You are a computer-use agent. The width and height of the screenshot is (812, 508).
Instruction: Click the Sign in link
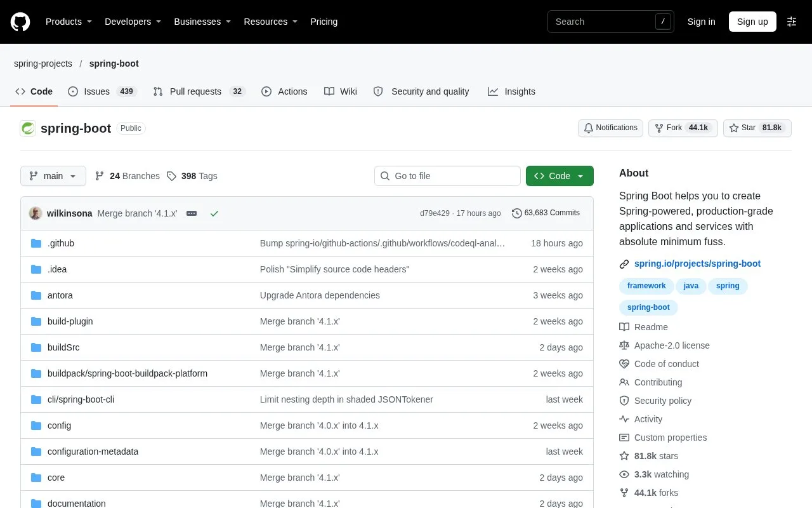point(701,22)
